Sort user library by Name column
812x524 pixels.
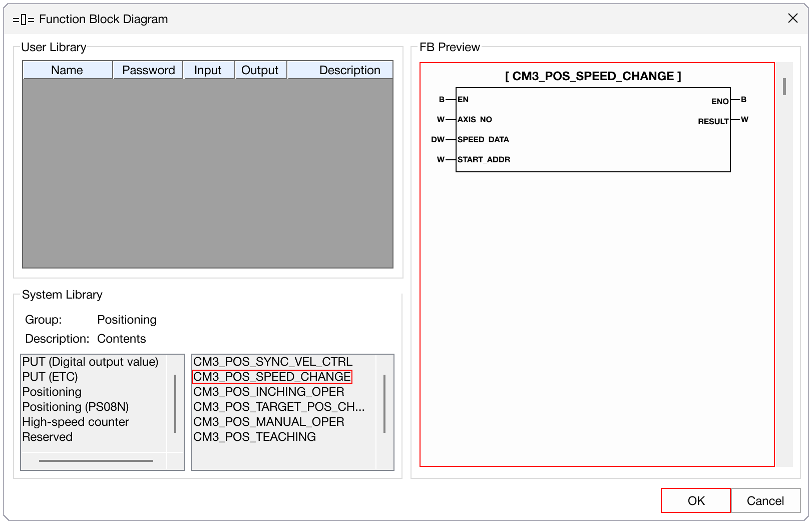pos(67,70)
